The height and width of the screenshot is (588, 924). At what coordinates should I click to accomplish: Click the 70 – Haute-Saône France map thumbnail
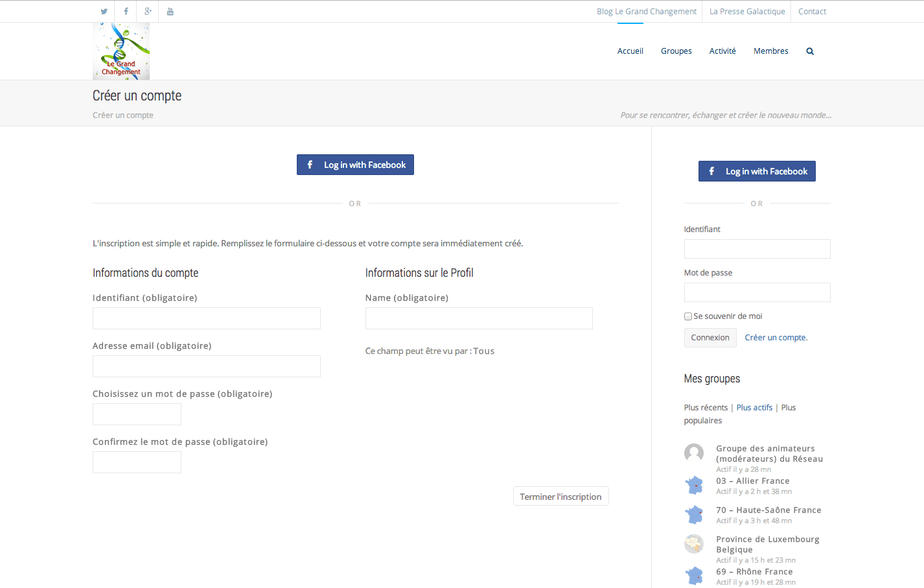coord(694,515)
